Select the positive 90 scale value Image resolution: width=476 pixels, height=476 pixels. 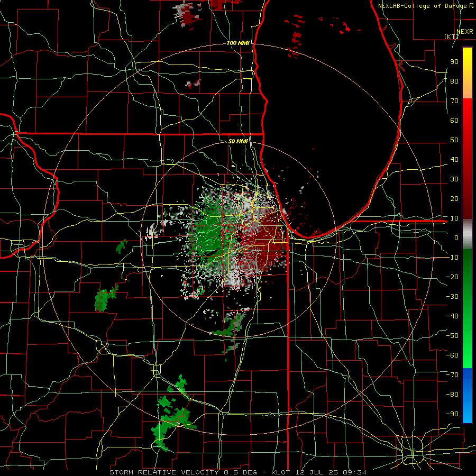(454, 62)
